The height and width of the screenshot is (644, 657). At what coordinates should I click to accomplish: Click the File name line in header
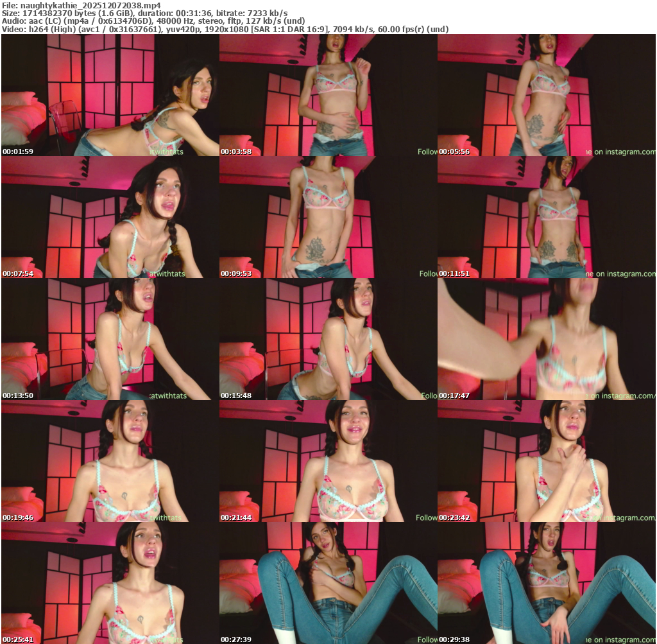tap(81, 5)
